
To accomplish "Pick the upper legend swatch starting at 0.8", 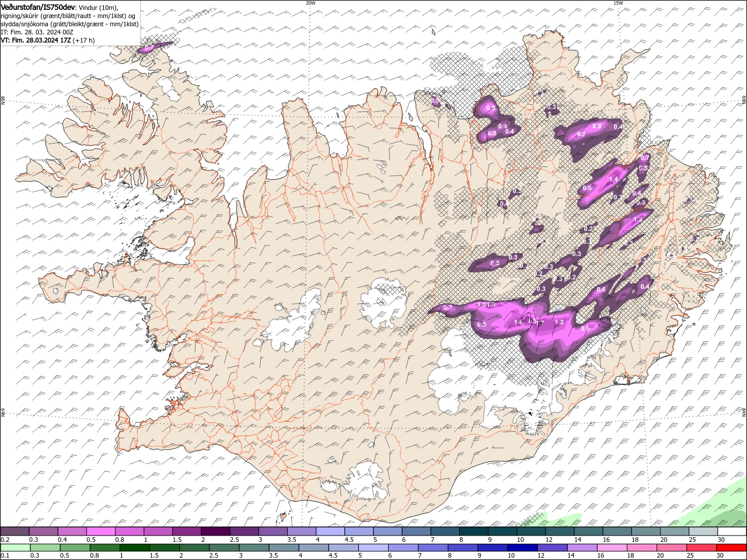I will pyautogui.click(x=129, y=531).
